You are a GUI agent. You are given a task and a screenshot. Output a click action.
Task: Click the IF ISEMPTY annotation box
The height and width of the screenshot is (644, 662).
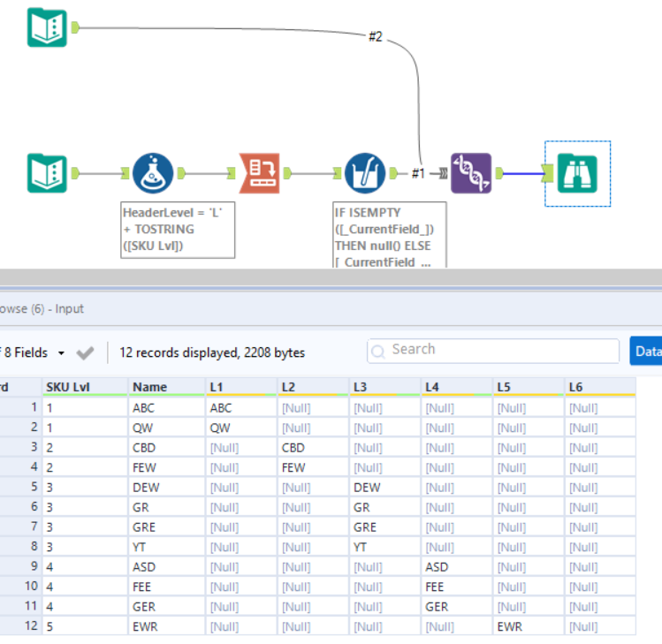click(387, 235)
